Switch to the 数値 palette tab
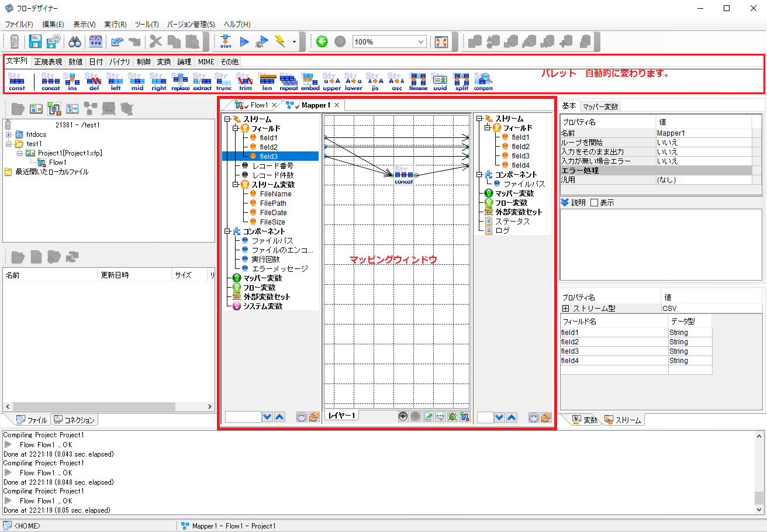This screenshot has height=532, width=767. click(x=75, y=61)
